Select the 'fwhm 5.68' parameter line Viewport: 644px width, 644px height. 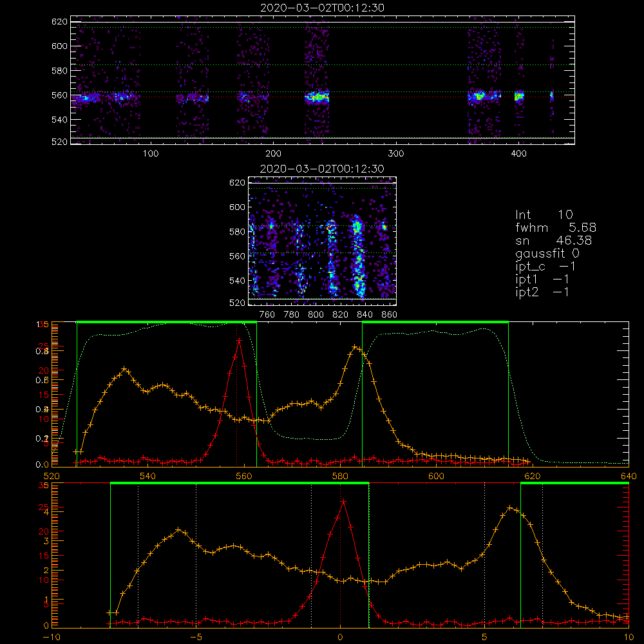(x=556, y=227)
